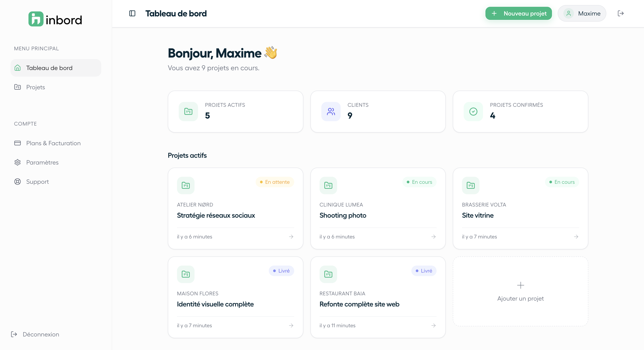Click the 'BRASSERIE VOLTA' client label

coord(484,205)
